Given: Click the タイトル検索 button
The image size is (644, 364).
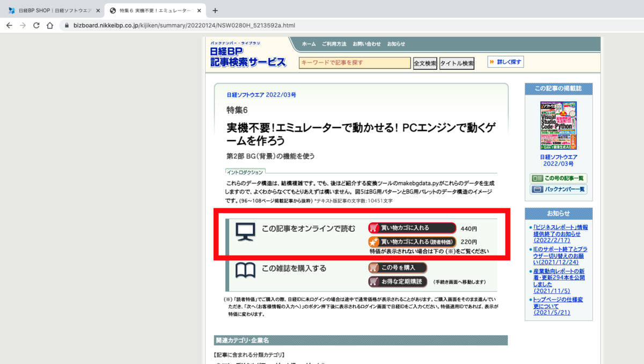Looking at the screenshot, I should [457, 63].
